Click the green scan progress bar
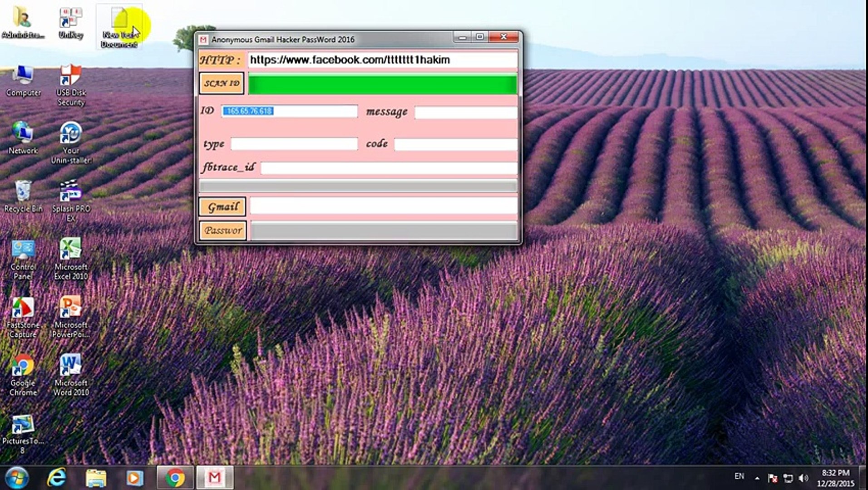Screen dimensions: 868x490 [x=383, y=84]
